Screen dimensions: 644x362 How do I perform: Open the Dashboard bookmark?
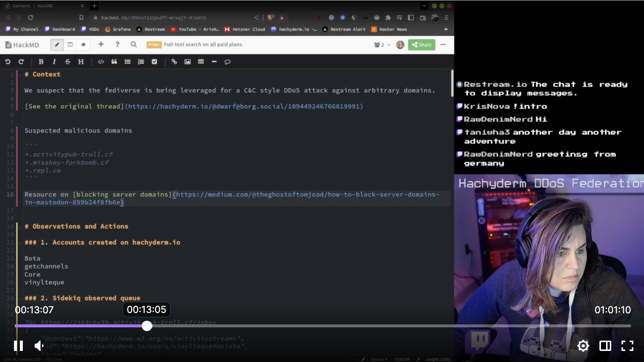click(x=60, y=29)
